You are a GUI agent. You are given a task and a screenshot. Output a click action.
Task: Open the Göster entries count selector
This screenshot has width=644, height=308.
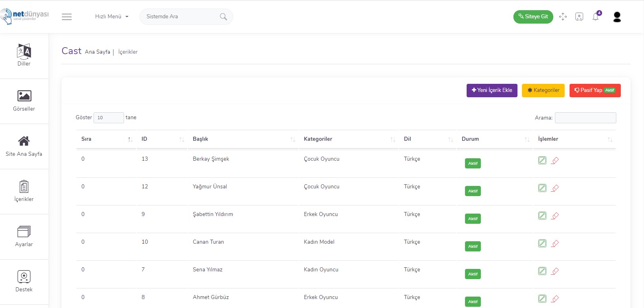point(109,118)
